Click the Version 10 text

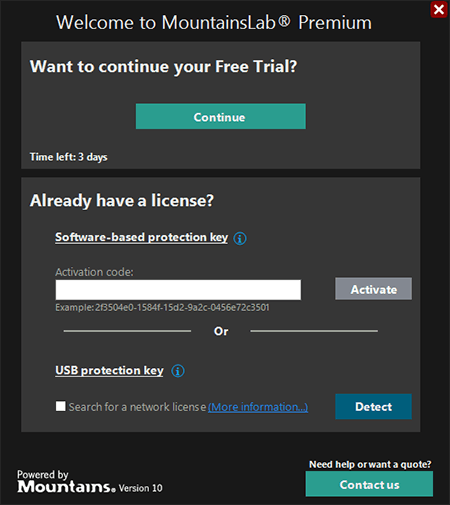point(141,488)
